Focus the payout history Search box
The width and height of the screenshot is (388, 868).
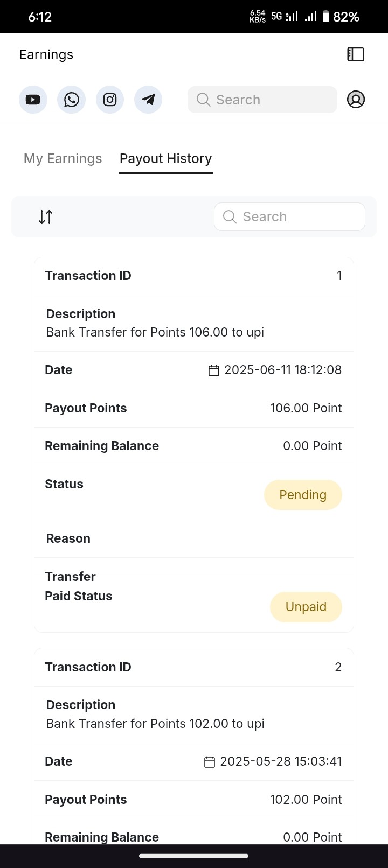[x=289, y=217]
